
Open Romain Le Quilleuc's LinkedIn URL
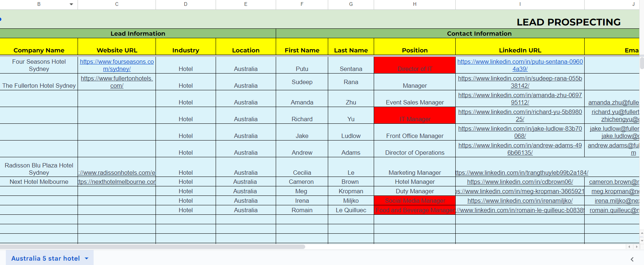(x=520, y=210)
